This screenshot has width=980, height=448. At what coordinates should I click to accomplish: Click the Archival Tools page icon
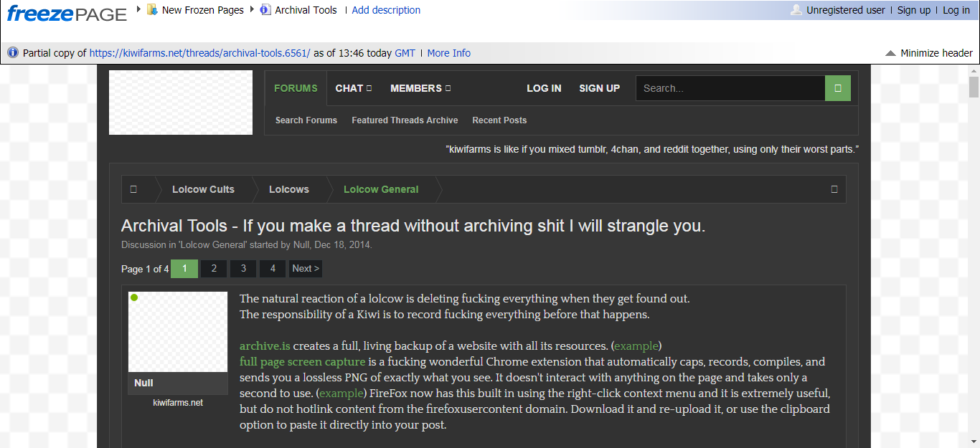(265, 9)
